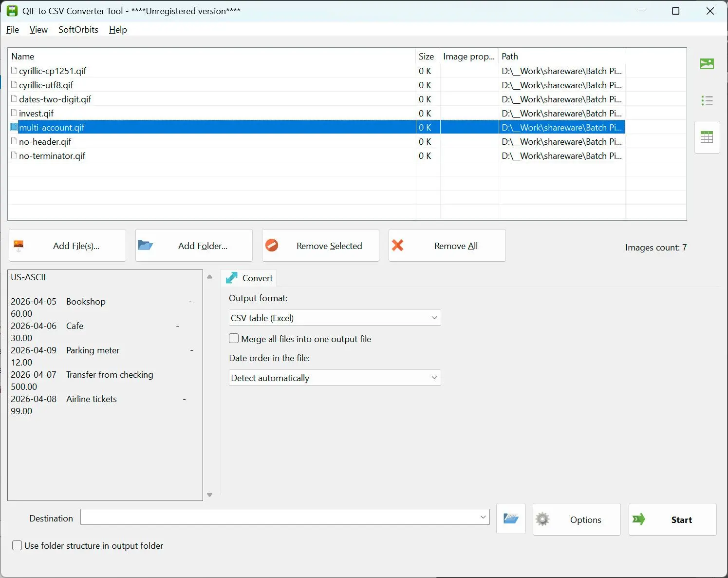Viewport: 728px width, 578px height.
Task: Click the Bookshop entry in preview
Action: (x=86, y=301)
